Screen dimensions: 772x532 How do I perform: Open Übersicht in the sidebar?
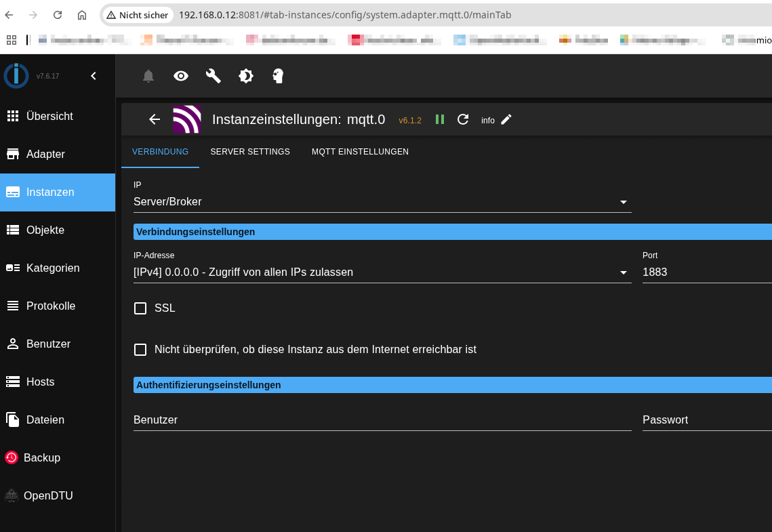click(x=58, y=116)
